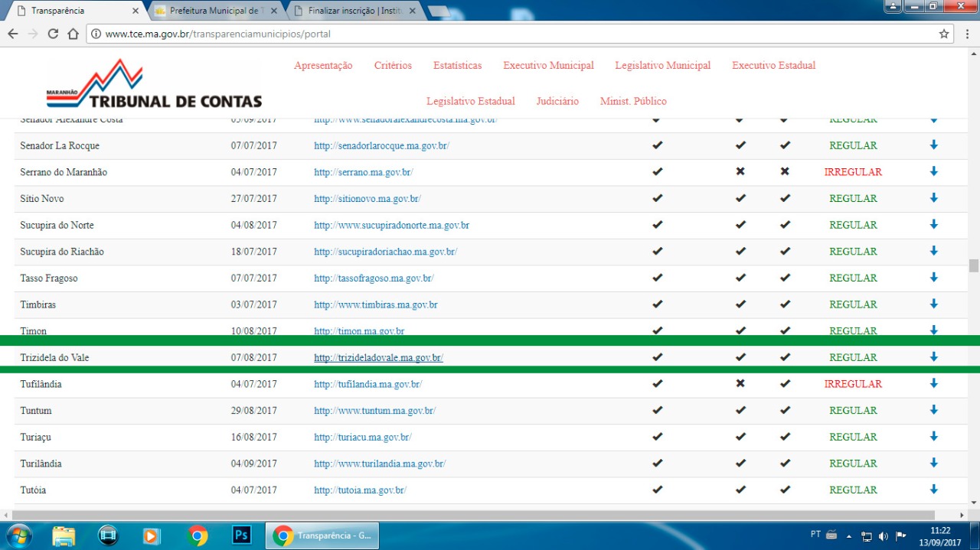Bookmark this page with the star icon

point(944,34)
